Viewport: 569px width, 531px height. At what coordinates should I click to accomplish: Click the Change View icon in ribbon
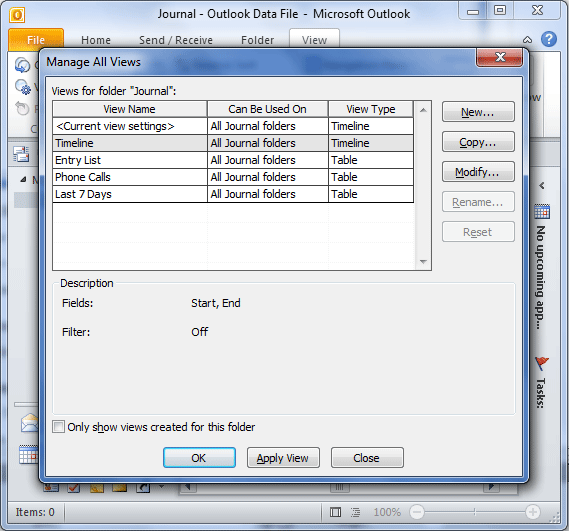(22, 65)
